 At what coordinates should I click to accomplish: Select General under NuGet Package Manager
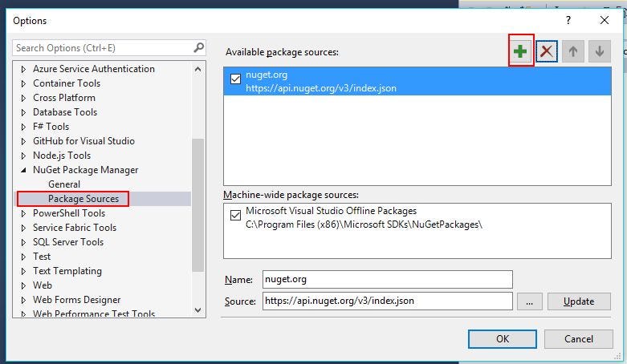[64, 184]
